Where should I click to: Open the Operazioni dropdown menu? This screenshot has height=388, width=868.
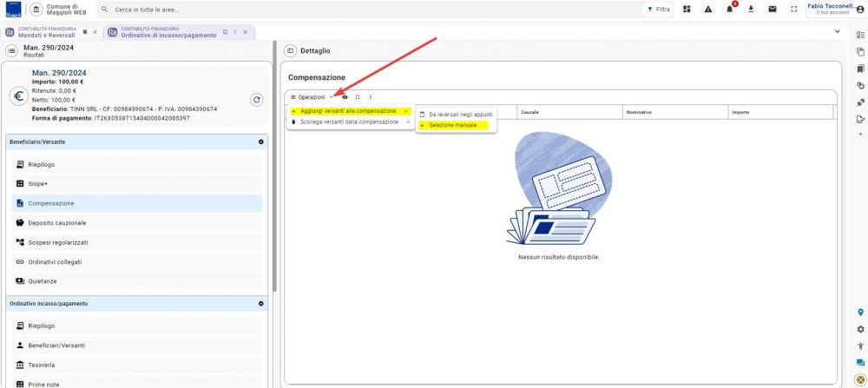[312, 97]
